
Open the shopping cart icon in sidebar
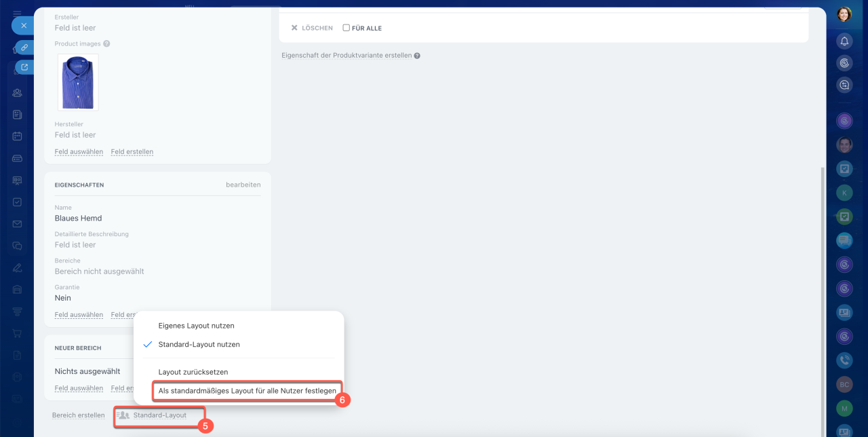coord(18,333)
